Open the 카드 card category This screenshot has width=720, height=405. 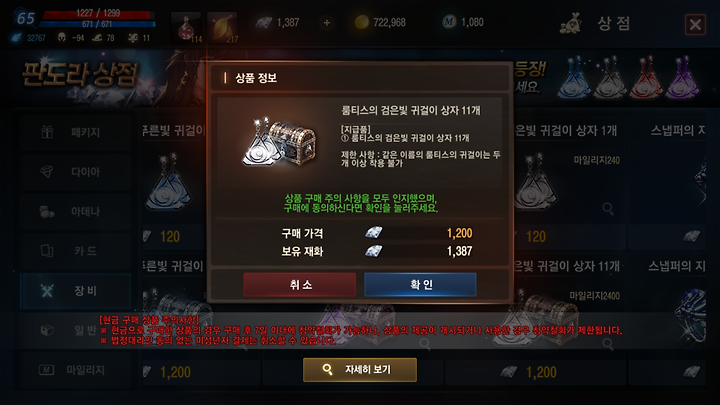(x=76, y=251)
